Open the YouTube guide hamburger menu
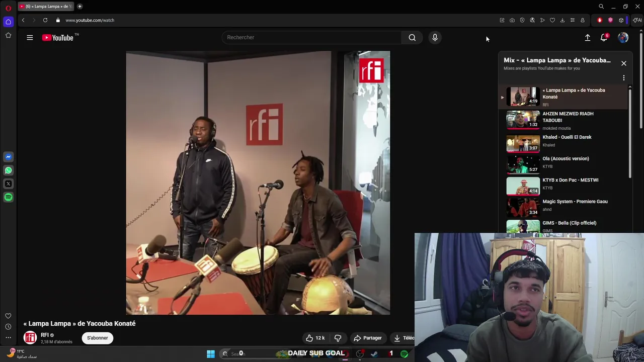Viewport: 644px width, 362px height. tap(30, 37)
